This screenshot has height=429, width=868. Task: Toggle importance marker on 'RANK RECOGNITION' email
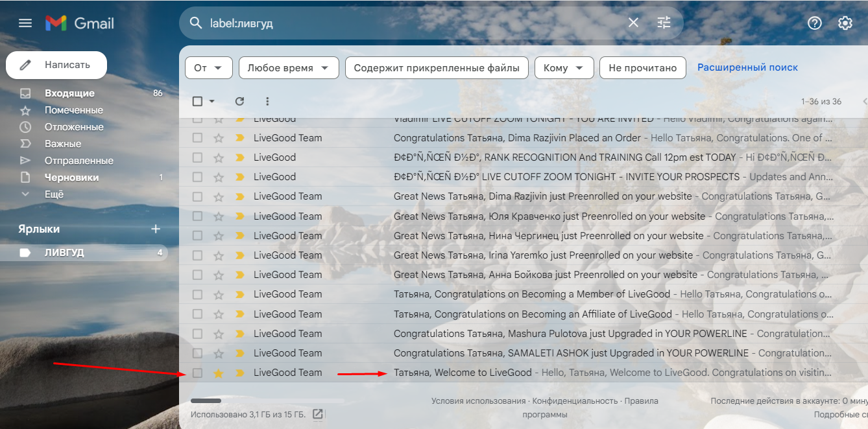pyautogui.click(x=240, y=157)
